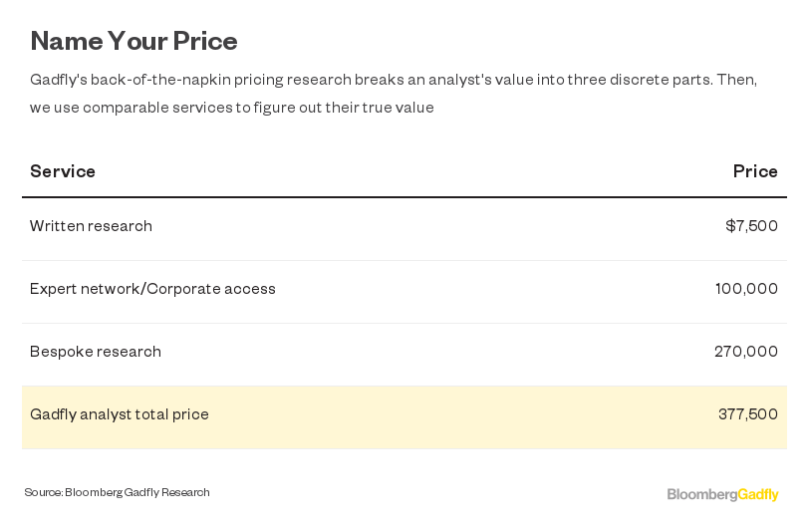
Task: Click the 270,000 price value
Action: pos(745,352)
